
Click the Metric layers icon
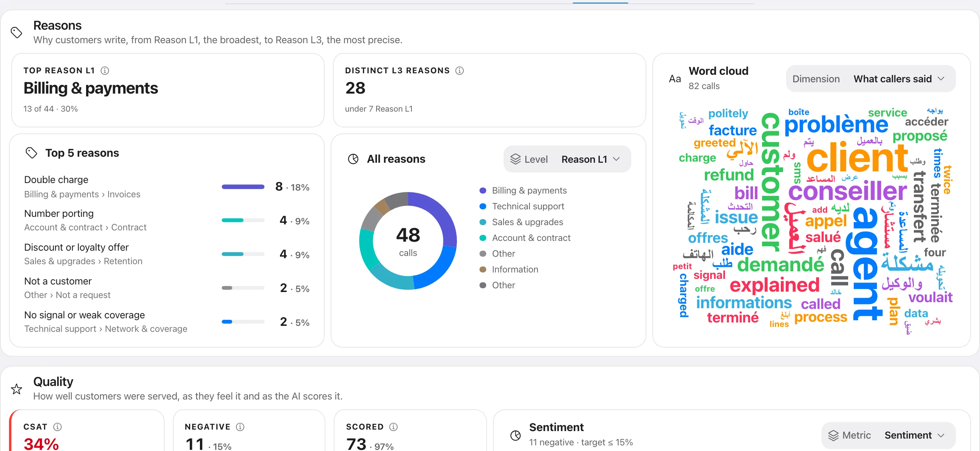point(833,435)
